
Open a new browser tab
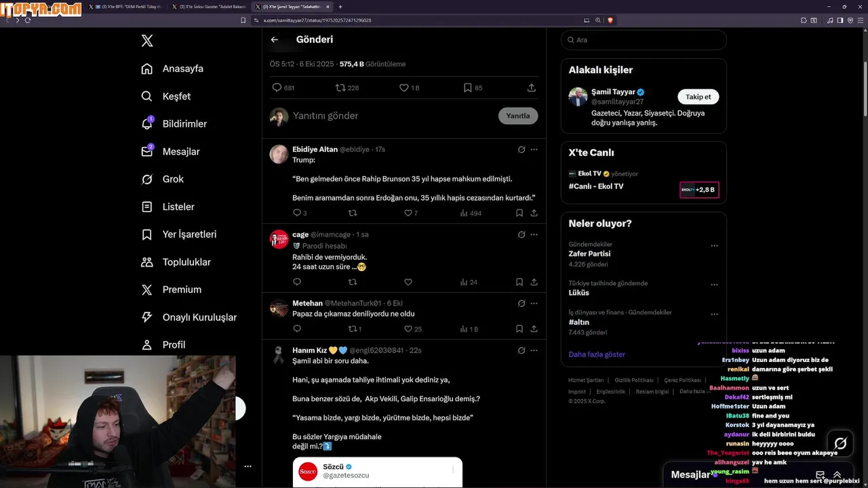(x=340, y=7)
